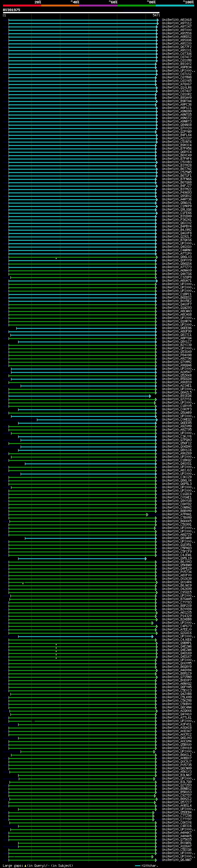Select the UniRef100_Q84NX8 label
The width and height of the screenshot is (197, 868).
pyautogui.click(x=177, y=125)
